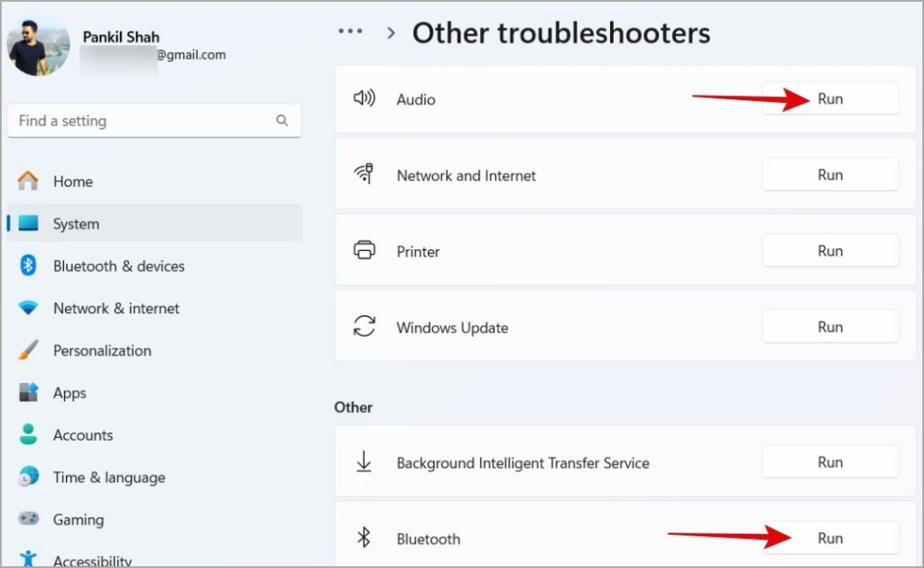Open the Apps settings section
924x568 pixels.
click(69, 393)
